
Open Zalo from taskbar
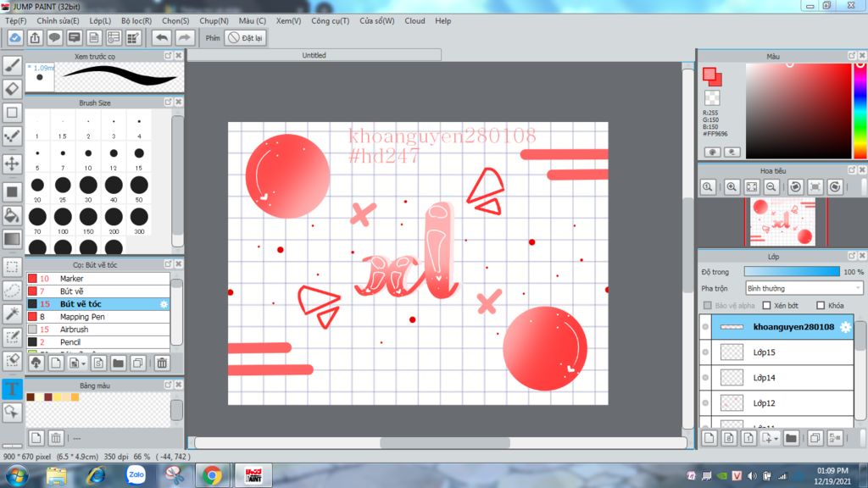[136, 475]
